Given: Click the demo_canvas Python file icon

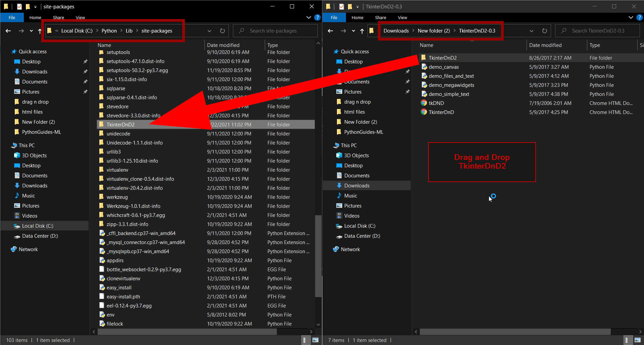Looking at the screenshot, I should tap(424, 67).
